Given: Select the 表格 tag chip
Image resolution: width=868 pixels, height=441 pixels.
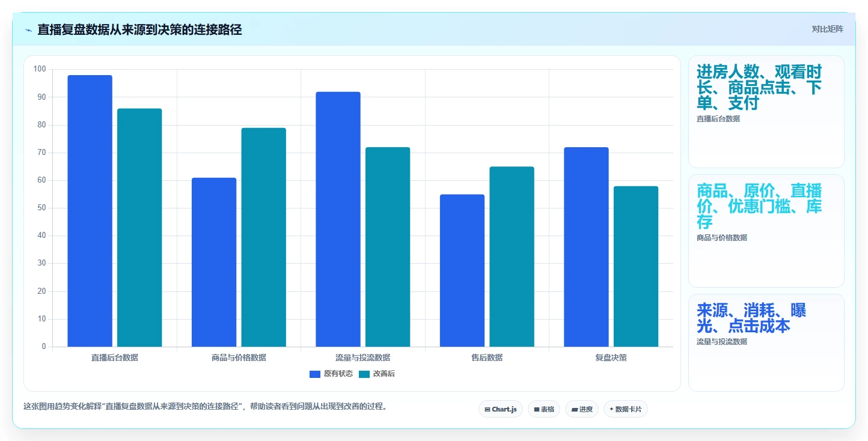Looking at the screenshot, I should click(x=544, y=409).
